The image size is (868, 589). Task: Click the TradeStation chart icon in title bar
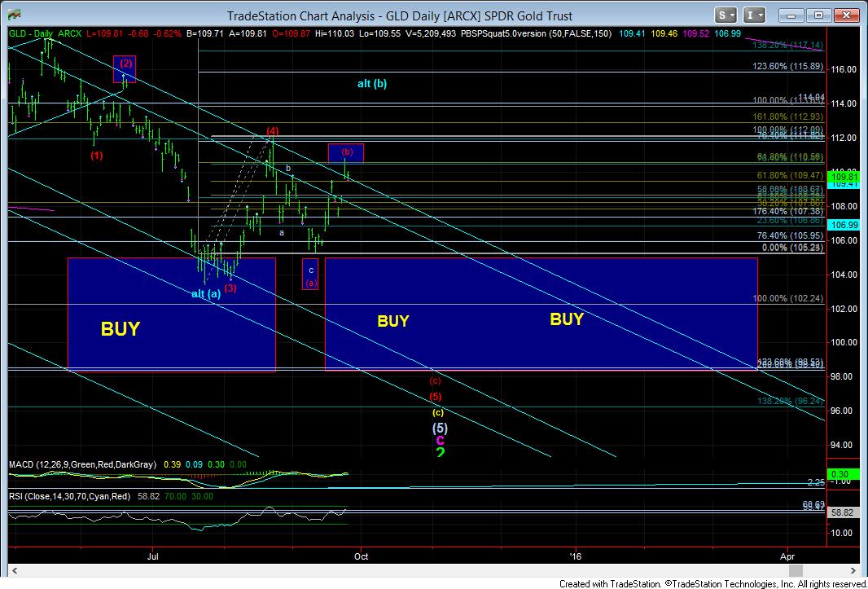15,15
